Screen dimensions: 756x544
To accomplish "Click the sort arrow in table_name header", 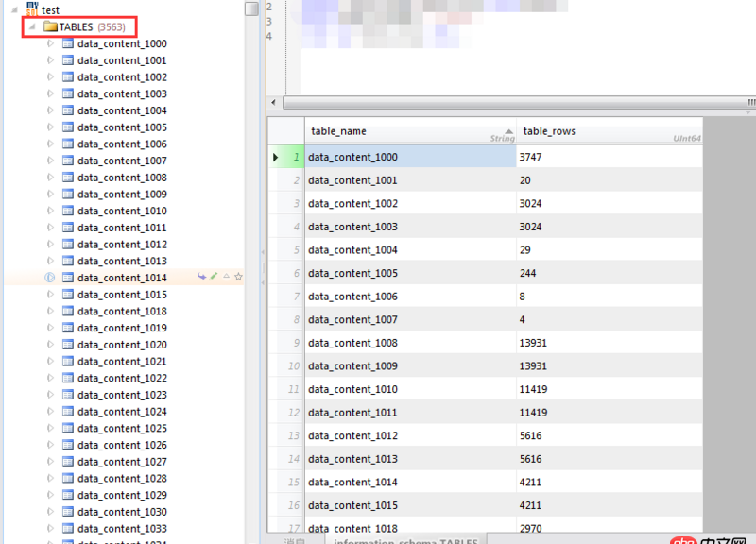I will click(x=508, y=131).
